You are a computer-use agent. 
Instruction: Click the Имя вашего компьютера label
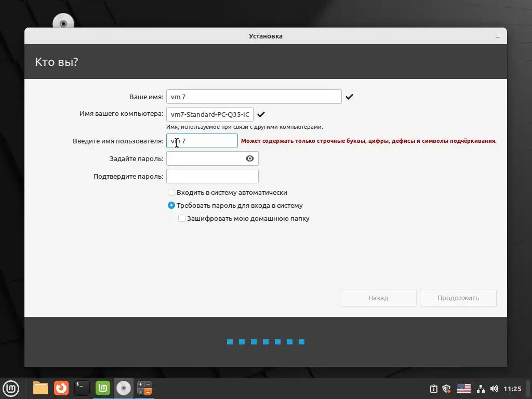[x=122, y=114]
